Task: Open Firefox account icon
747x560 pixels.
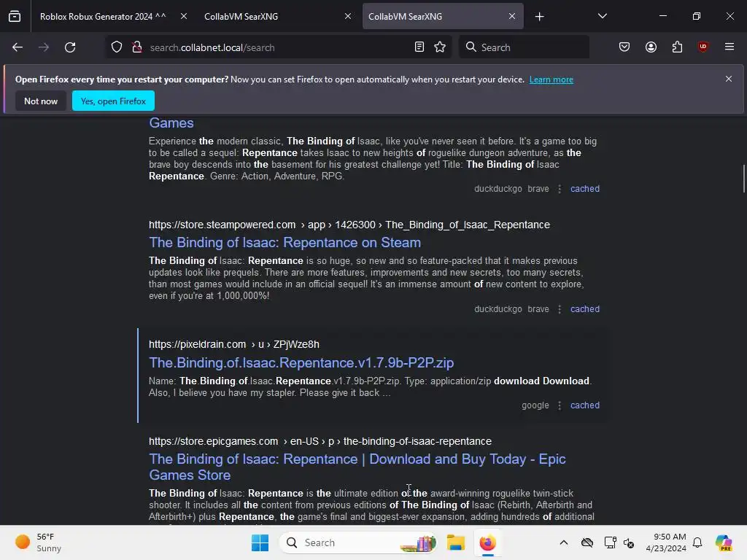Action: 651,47
